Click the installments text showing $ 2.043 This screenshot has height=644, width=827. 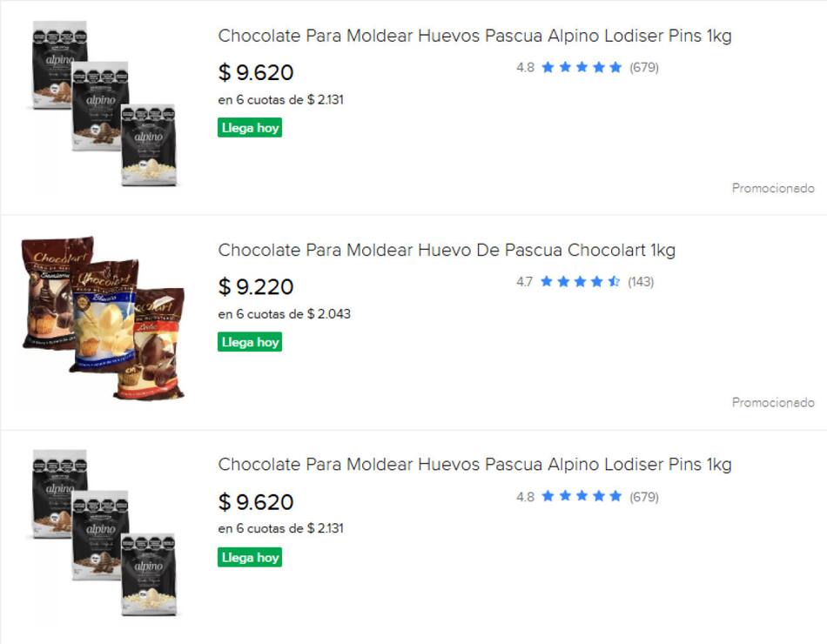[x=284, y=313]
